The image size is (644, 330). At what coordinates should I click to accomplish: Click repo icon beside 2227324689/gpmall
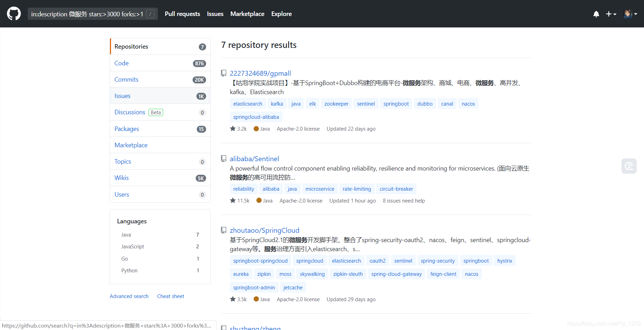224,73
